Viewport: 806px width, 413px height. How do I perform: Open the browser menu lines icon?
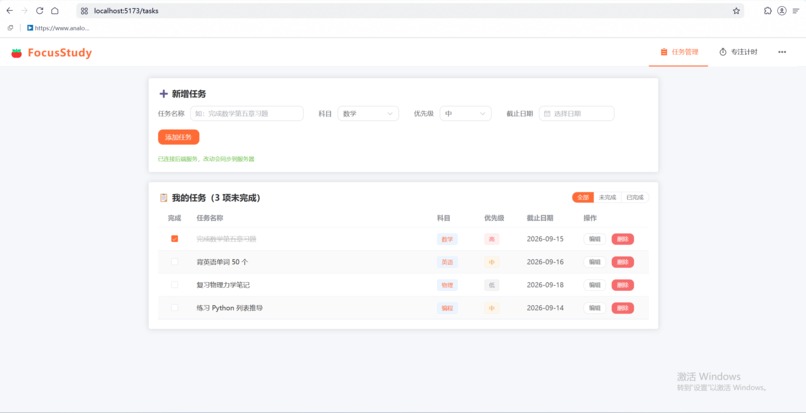796,10
